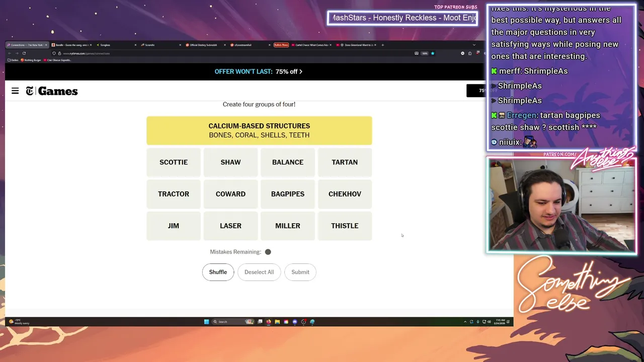Switch to the Songless browser tab

point(116,45)
